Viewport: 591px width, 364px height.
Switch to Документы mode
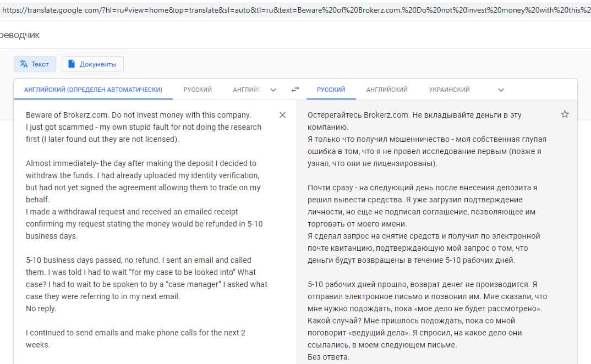tap(92, 64)
